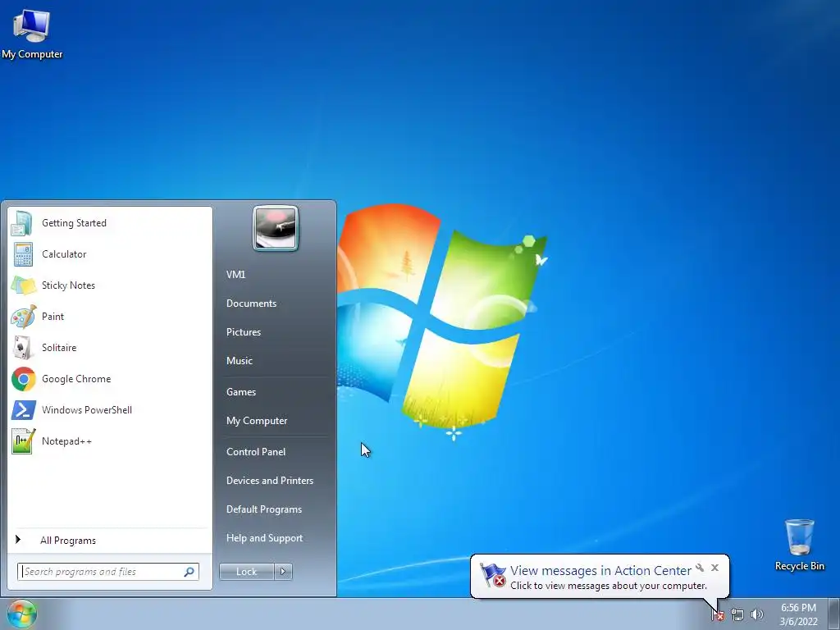Click the "Getting Started" label
Viewport: 840px width, 630px height.
tap(74, 223)
